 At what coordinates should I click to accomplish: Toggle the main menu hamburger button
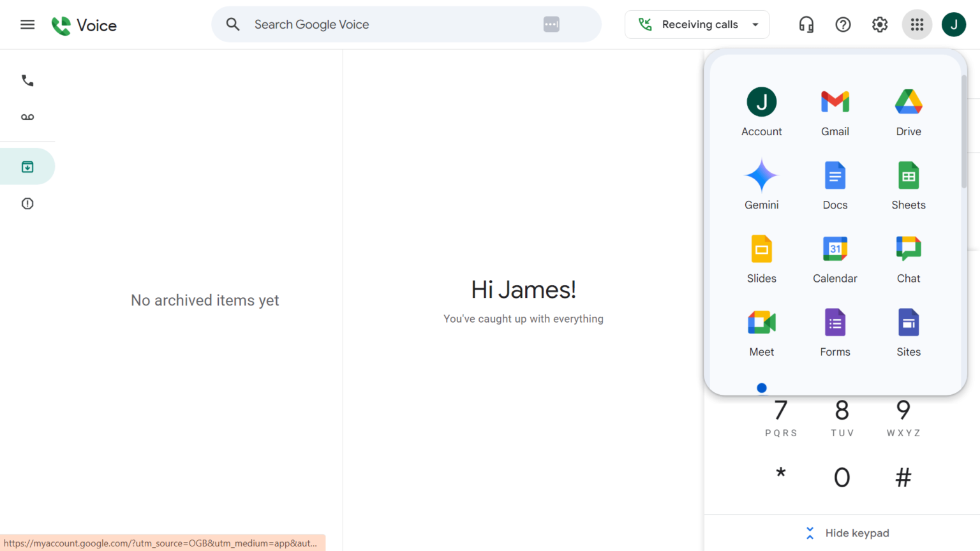click(x=27, y=25)
